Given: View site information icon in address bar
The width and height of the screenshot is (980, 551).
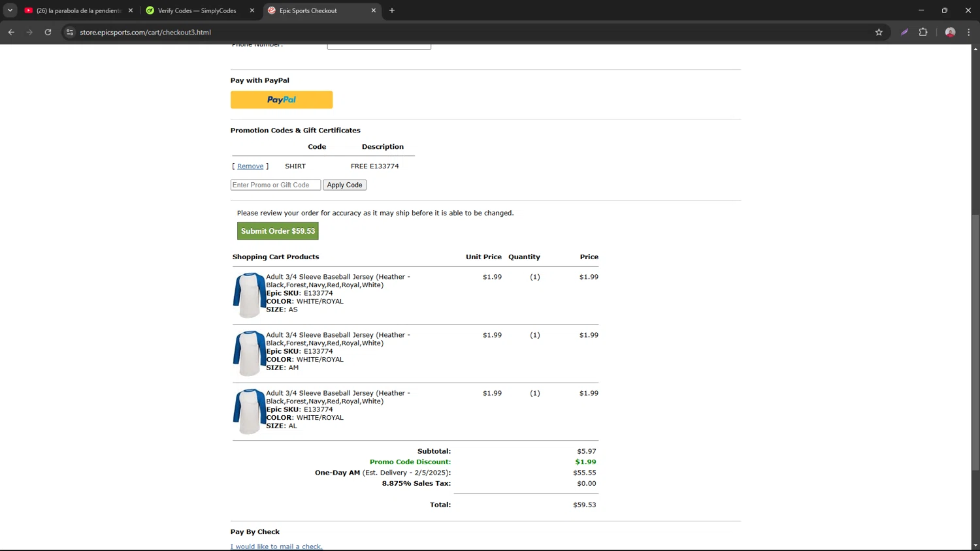Looking at the screenshot, I should tap(70, 32).
